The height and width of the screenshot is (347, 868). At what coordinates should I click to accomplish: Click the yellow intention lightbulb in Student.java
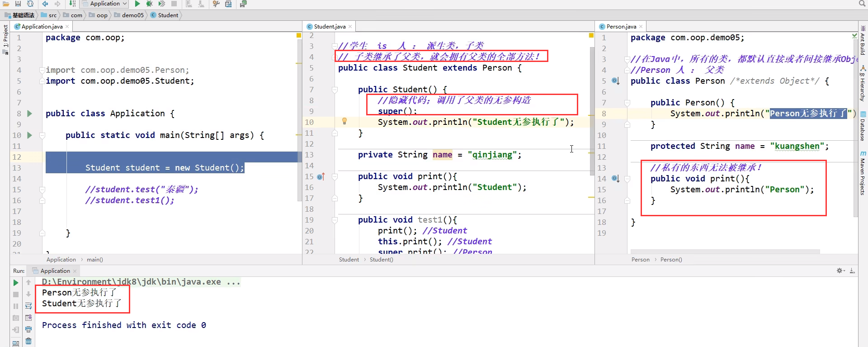pyautogui.click(x=344, y=121)
